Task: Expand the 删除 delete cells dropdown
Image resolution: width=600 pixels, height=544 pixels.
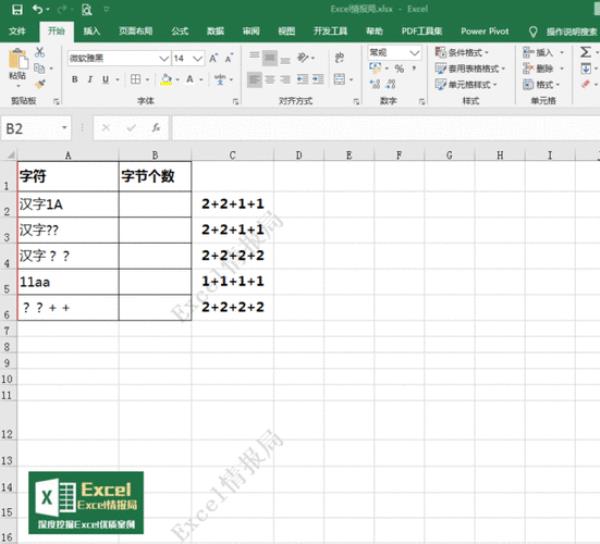Action: pyautogui.click(x=562, y=68)
